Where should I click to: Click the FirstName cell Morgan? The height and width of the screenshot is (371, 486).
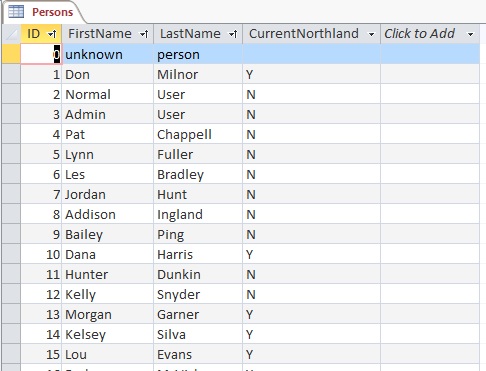tap(108, 314)
